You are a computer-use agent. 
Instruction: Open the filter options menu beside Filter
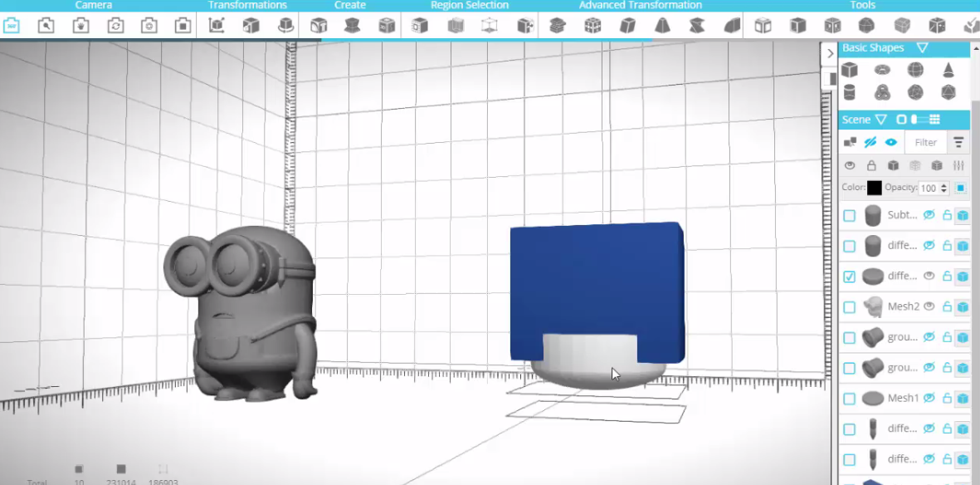coord(958,143)
